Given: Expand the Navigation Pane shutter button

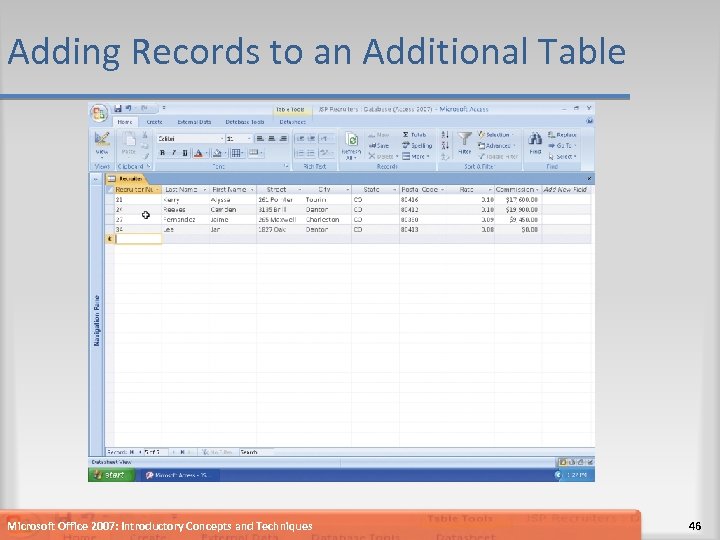Looking at the screenshot, I should [96, 179].
